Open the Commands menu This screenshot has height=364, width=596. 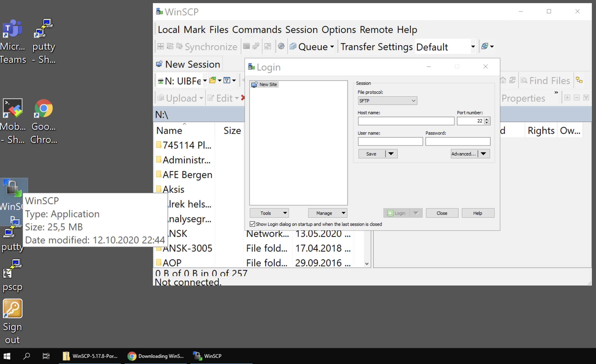(x=256, y=30)
